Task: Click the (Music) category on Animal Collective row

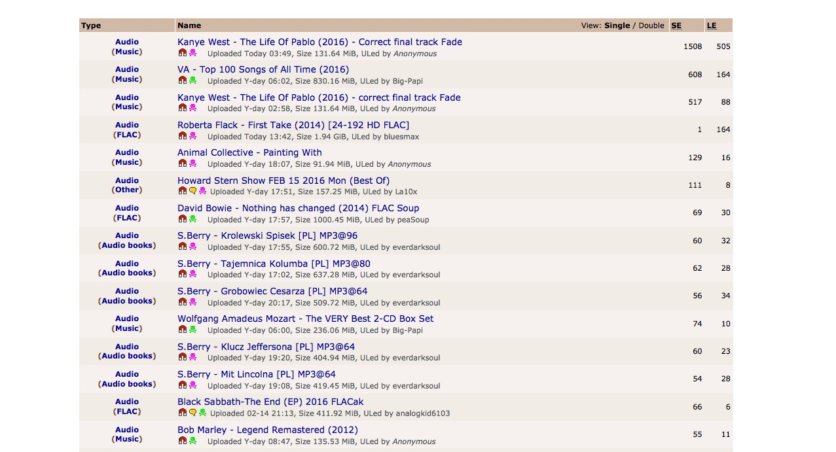Action: point(127,162)
